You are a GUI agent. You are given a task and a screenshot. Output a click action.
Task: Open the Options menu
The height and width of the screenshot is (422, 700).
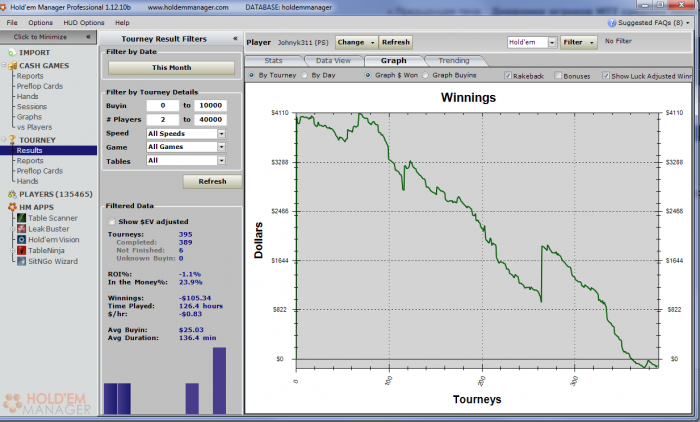40,23
